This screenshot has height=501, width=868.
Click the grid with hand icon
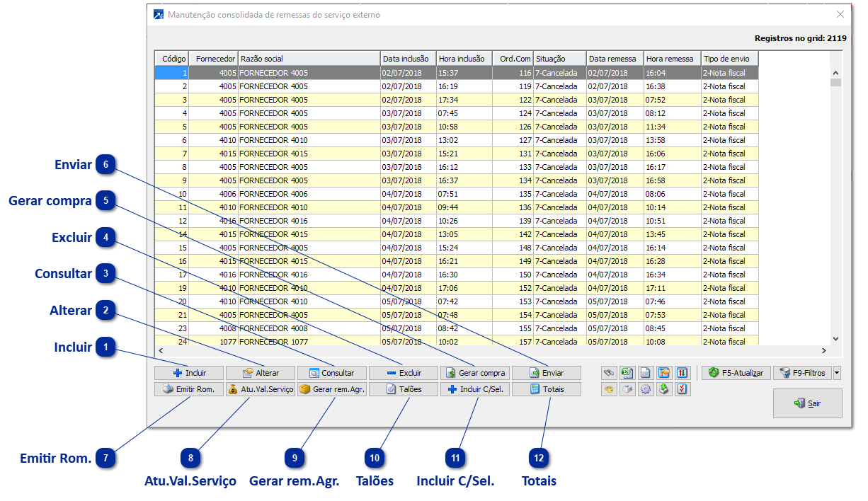click(664, 373)
